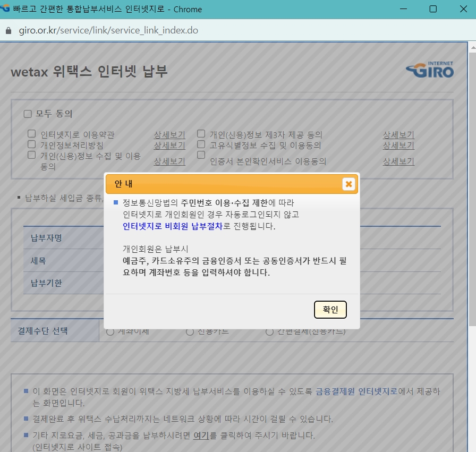This screenshot has width=476, height=452.
Task: Click the scrollbar up arrow
Action: [x=473, y=47]
